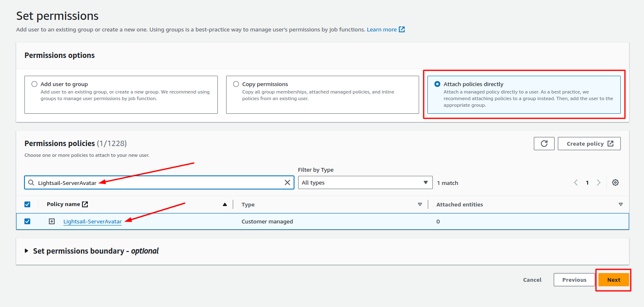This screenshot has height=307, width=644.
Task: Click the refresh policies icon button
Action: tap(544, 144)
